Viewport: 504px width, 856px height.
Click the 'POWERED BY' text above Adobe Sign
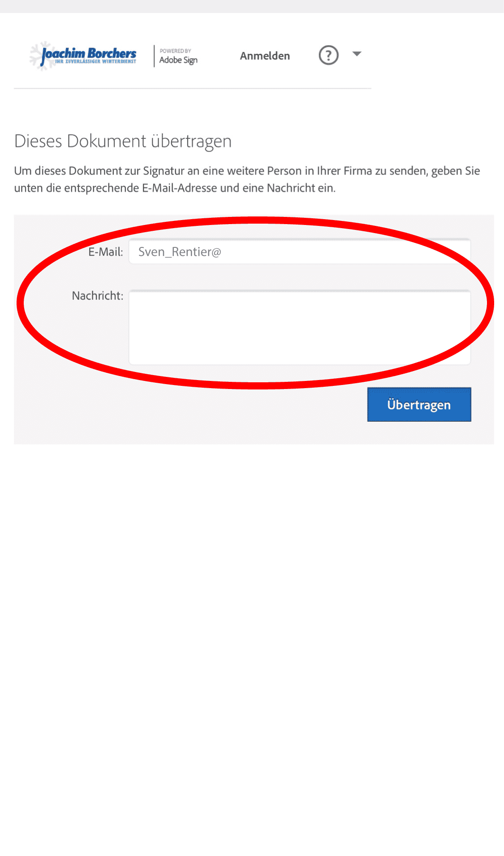[x=176, y=51]
